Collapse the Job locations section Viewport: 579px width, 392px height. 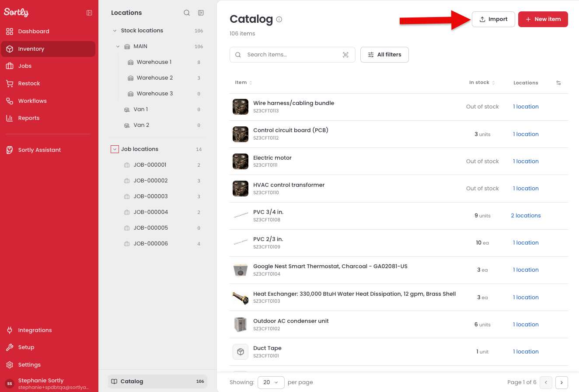pos(115,149)
